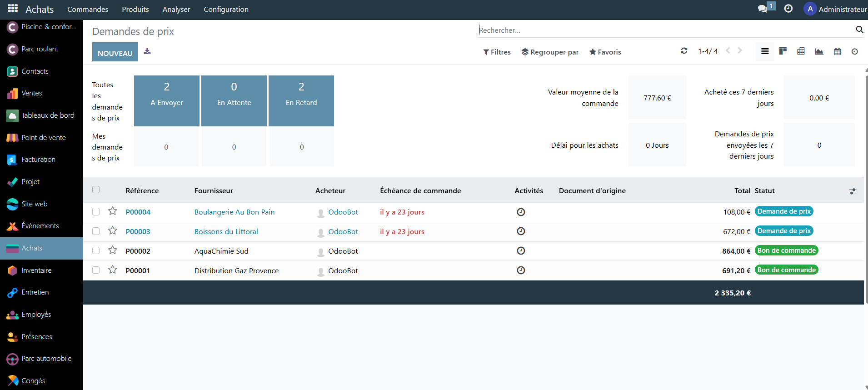The width and height of the screenshot is (868, 390).
Task: Switch to kanban view
Action: click(x=783, y=51)
